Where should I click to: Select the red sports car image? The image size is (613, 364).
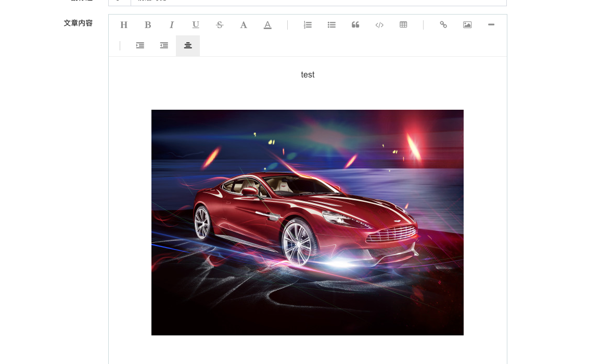[x=308, y=222]
